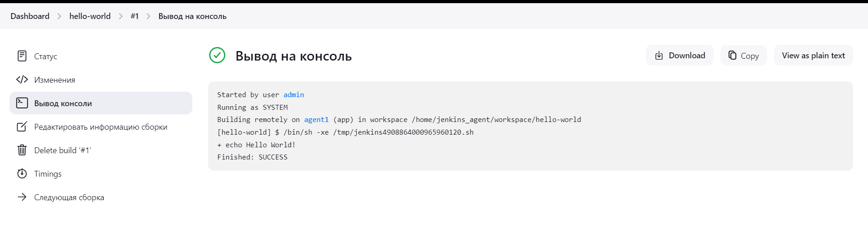The width and height of the screenshot is (868, 225).
Task: Open View as plain text
Action: [813, 55]
